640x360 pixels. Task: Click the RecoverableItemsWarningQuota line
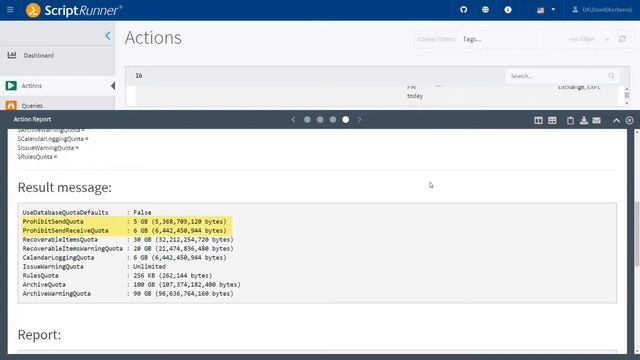128,249
